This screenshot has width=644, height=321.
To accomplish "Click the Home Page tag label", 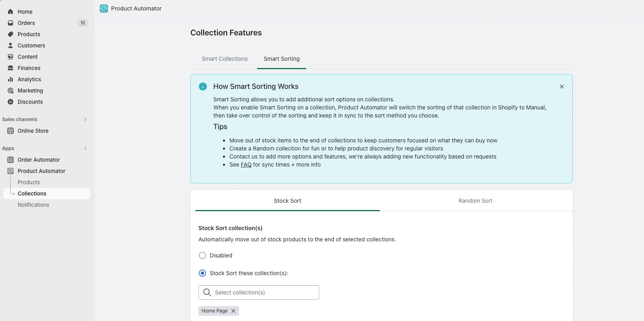I will [215, 311].
